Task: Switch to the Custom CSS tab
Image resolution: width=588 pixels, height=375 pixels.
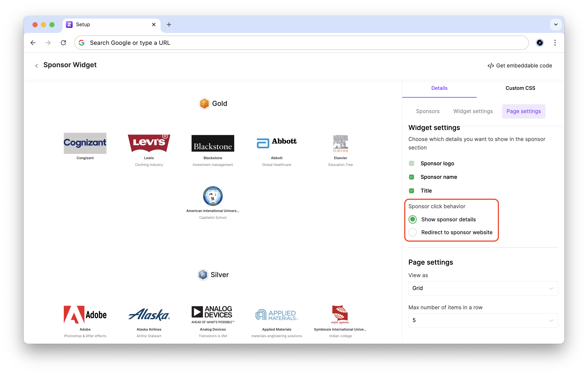Action: (520, 88)
